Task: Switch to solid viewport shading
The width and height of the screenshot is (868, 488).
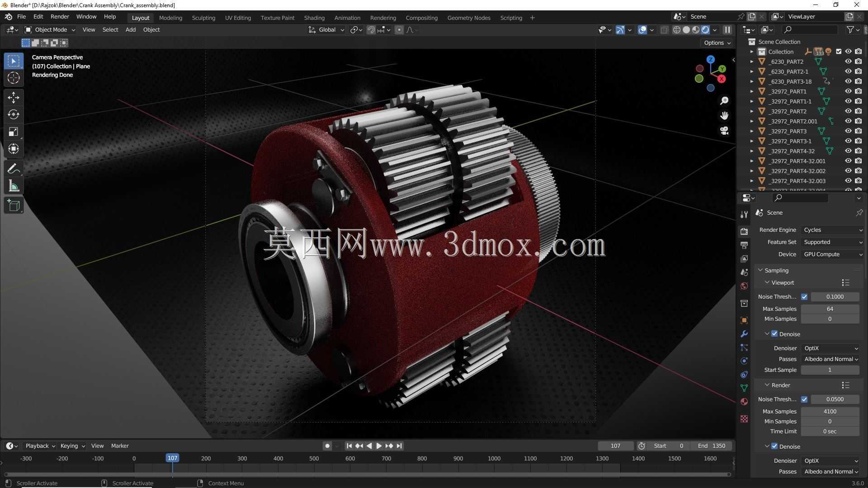Action: coord(686,30)
